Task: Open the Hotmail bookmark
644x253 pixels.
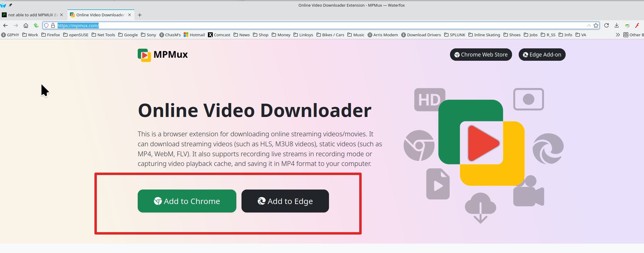Action: [x=194, y=35]
